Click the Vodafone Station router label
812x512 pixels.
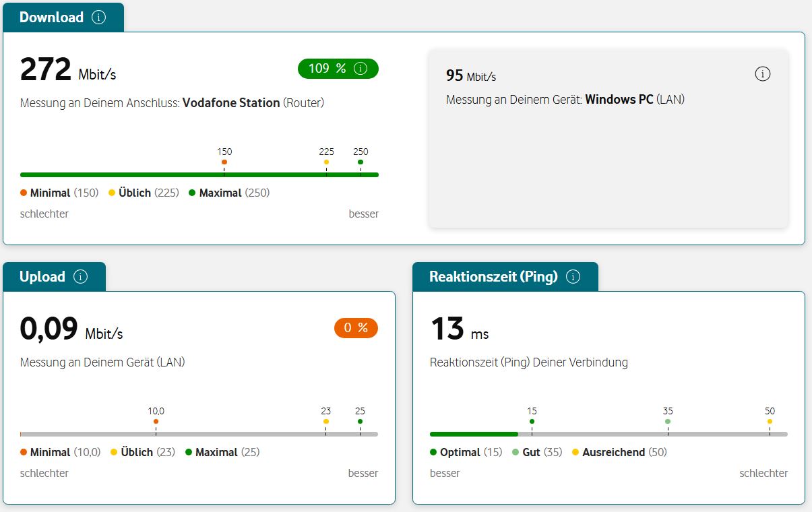point(231,103)
